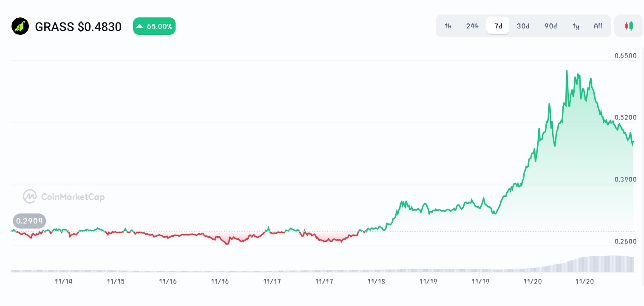This screenshot has width=644, height=306.
Task: Click the 0.2904 price tag label
Action: pyautogui.click(x=29, y=221)
